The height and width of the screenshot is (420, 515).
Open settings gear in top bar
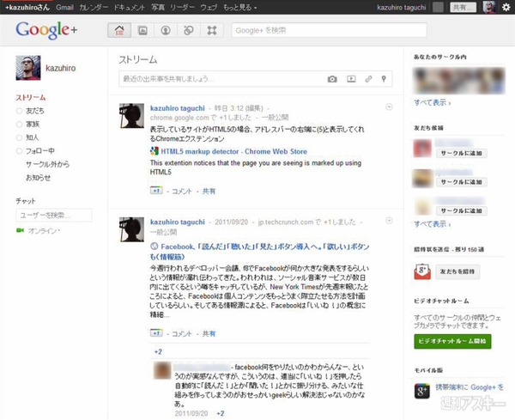[506, 7]
